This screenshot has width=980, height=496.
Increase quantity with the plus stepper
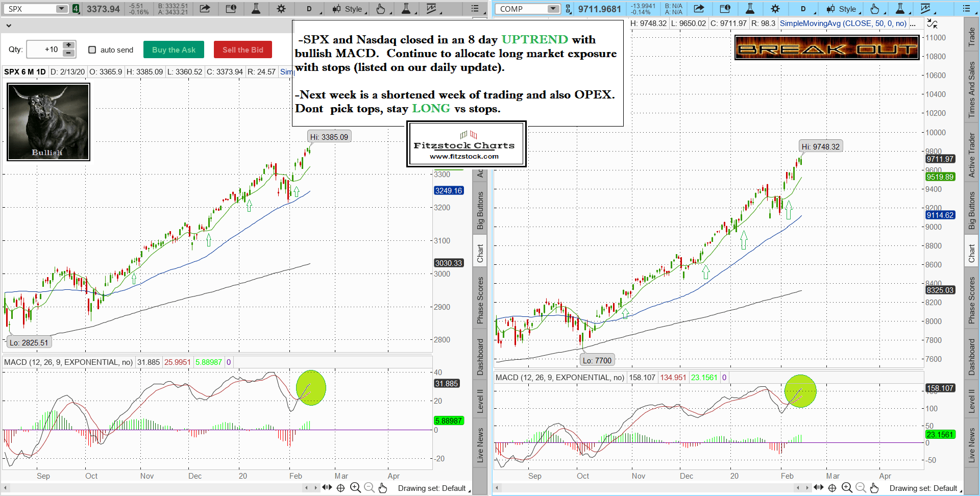point(69,45)
